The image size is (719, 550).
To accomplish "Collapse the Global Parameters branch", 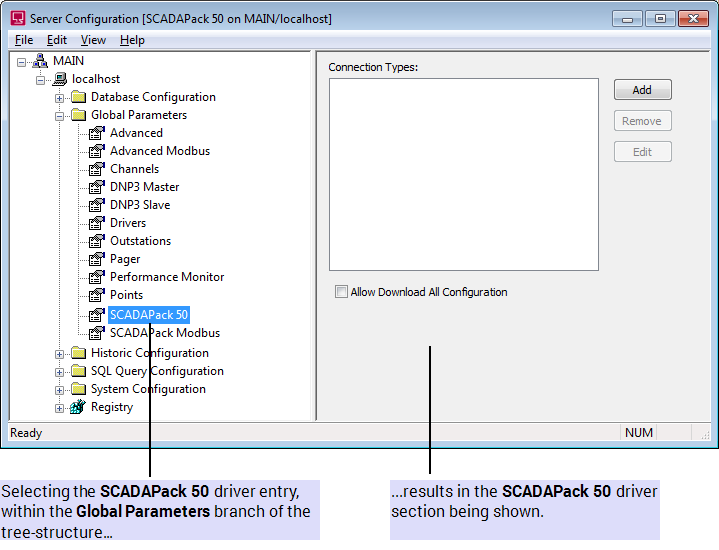I will [x=60, y=115].
